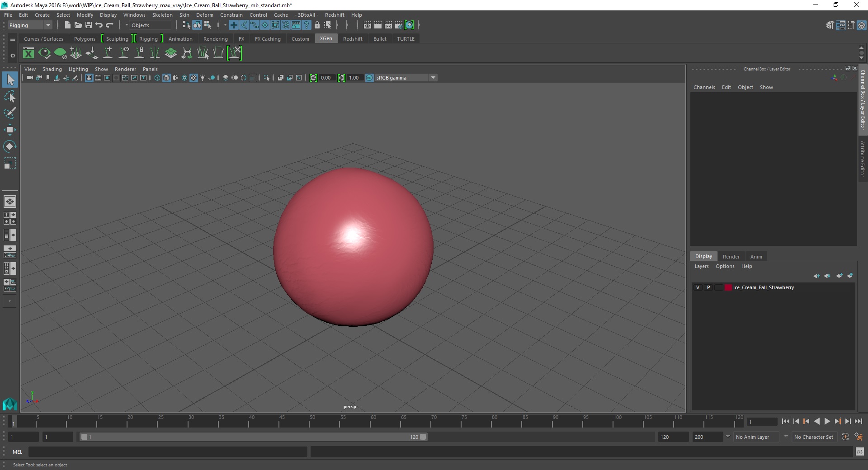Activate the Rotate tool
The height and width of the screenshot is (470, 868).
click(x=10, y=146)
